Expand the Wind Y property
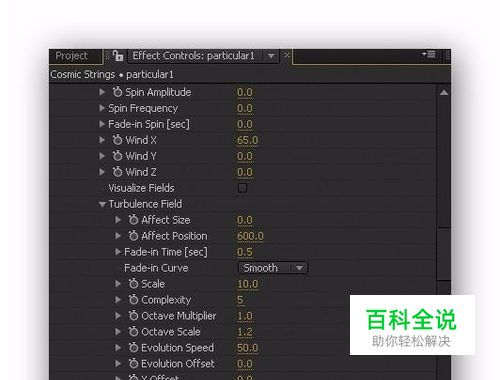This screenshot has width=500, height=380. click(102, 156)
